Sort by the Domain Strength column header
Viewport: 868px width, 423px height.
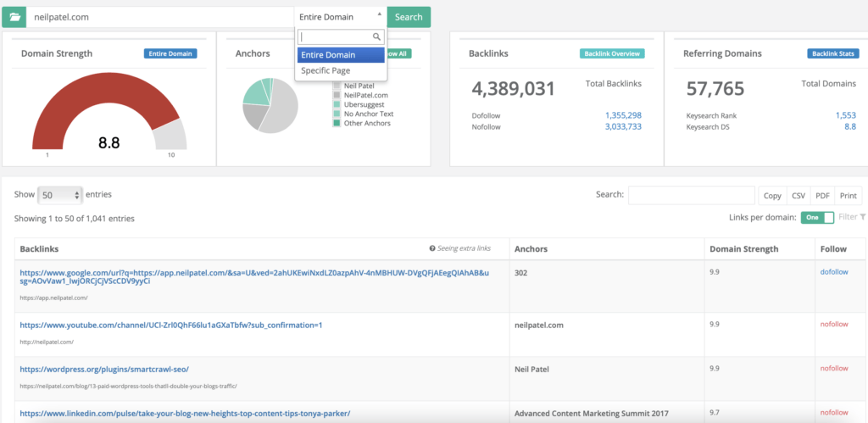coord(759,249)
